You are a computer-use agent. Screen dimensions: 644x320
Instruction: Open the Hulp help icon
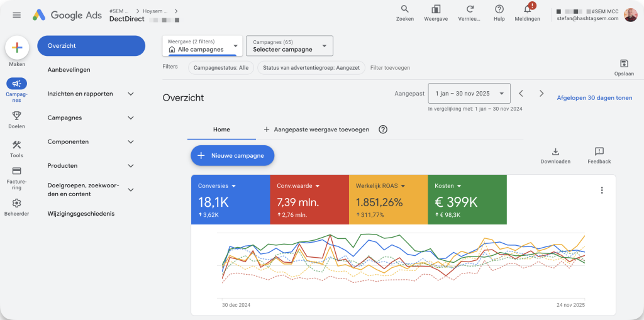(x=499, y=9)
